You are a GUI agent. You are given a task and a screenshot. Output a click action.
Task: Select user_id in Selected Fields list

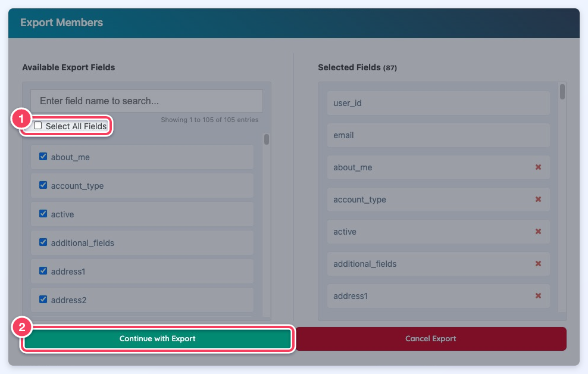(x=439, y=103)
